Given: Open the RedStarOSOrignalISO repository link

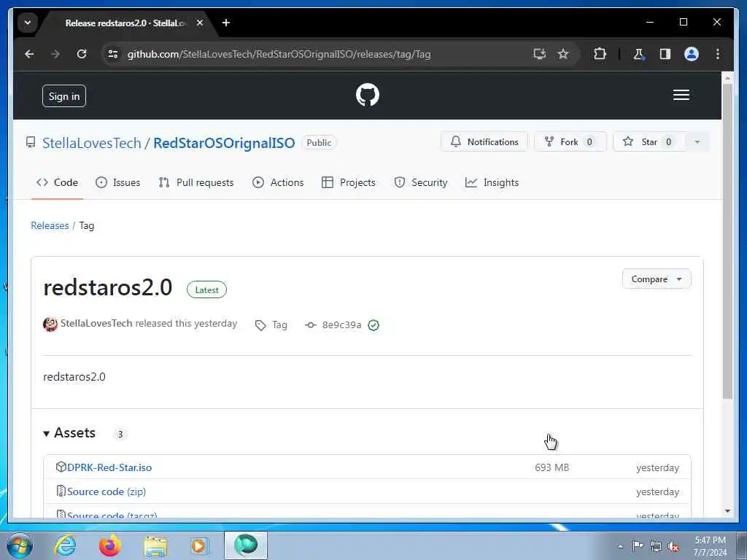Looking at the screenshot, I should point(224,143).
